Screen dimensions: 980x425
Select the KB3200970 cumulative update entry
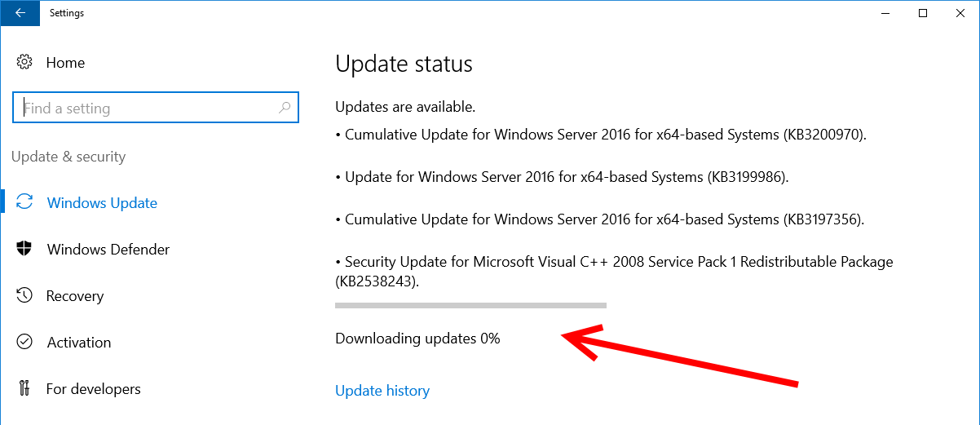pyautogui.click(x=601, y=135)
